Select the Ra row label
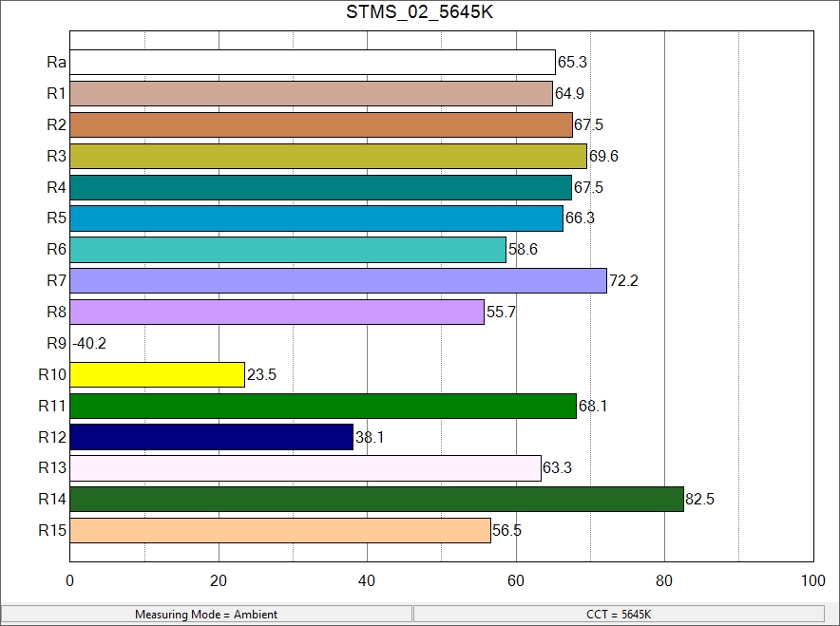 coord(56,62)
